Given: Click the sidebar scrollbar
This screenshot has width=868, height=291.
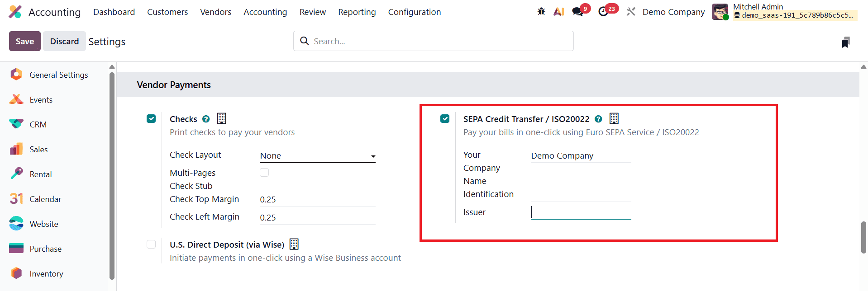Looking at the screenshot, I should point(112,176).
